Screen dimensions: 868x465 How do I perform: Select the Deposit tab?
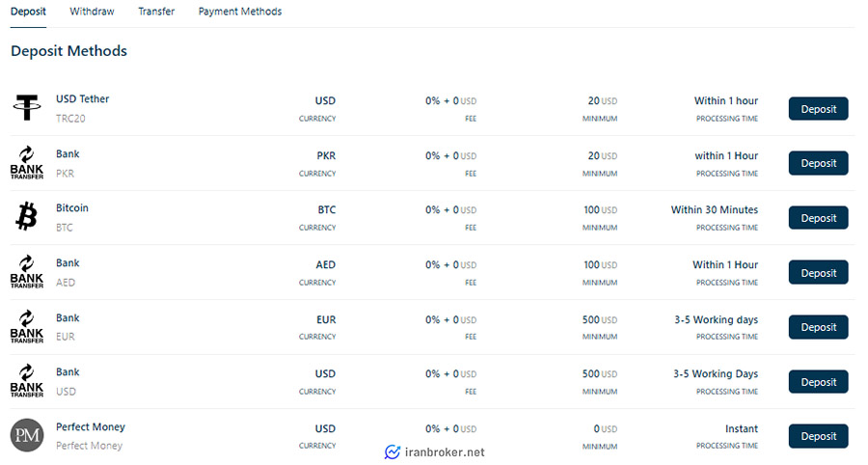tap(28, 11)
